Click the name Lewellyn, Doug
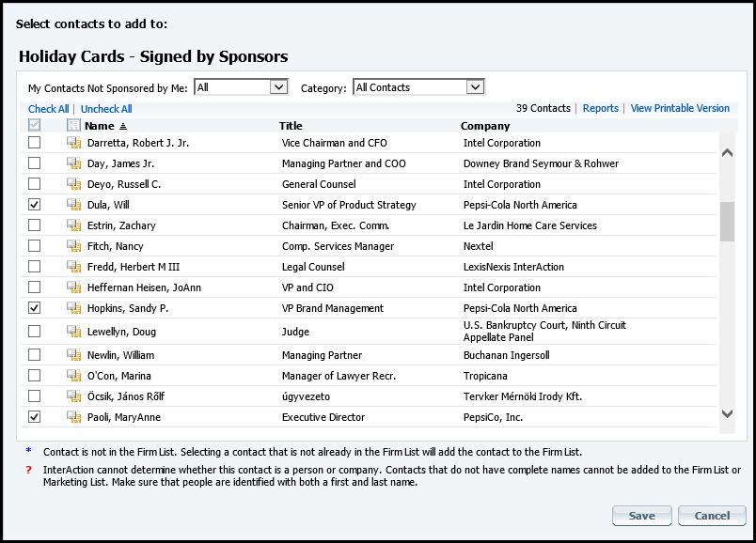 pos(121,332)
